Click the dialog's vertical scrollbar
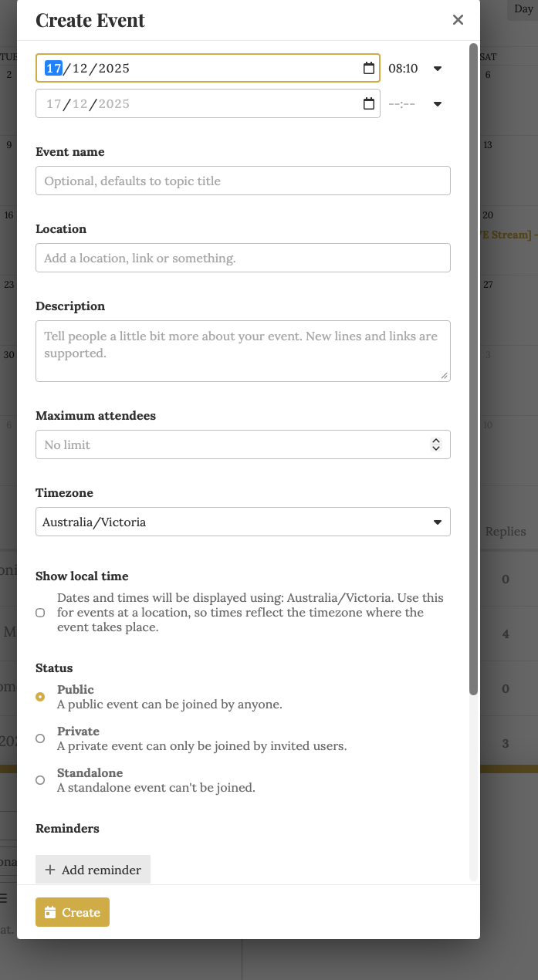 pos(473,370)
